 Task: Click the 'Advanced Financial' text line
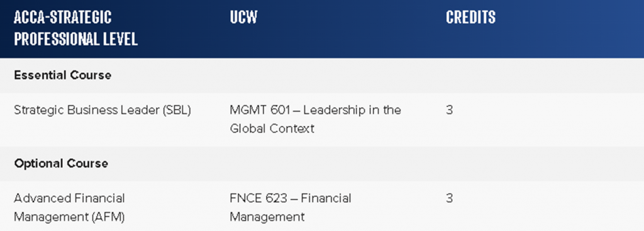[69, 198]
